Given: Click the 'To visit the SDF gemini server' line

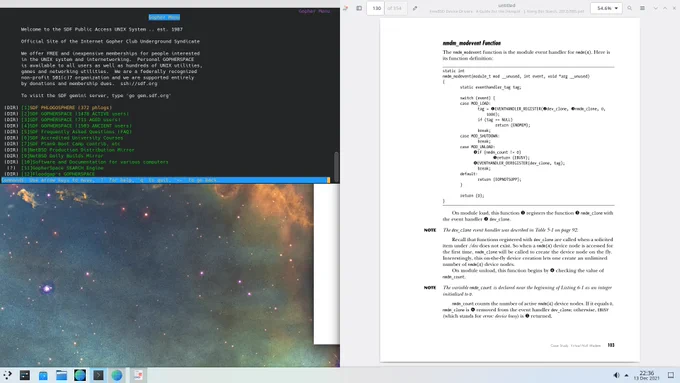Looking at the screenshot, I should coord(96,95).
